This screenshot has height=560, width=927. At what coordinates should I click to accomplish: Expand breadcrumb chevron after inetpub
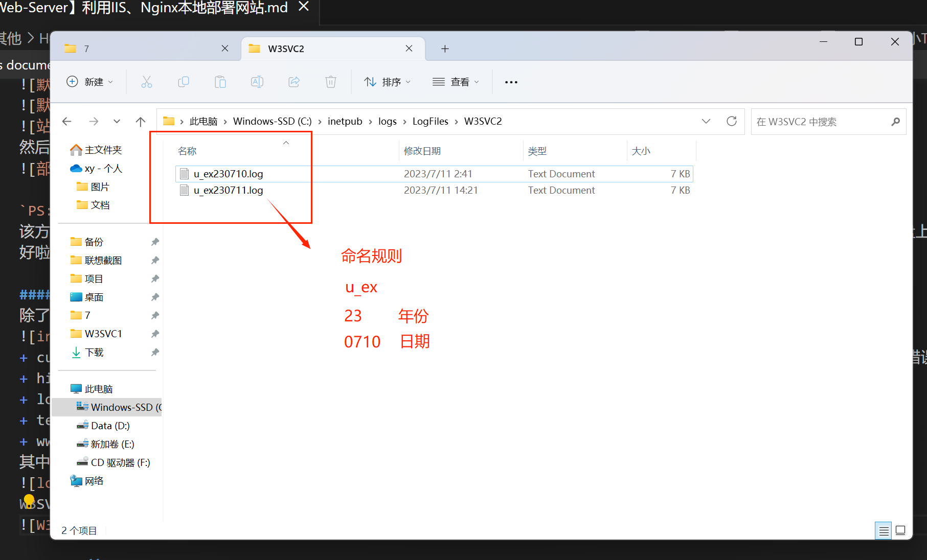tap(370, 122)
